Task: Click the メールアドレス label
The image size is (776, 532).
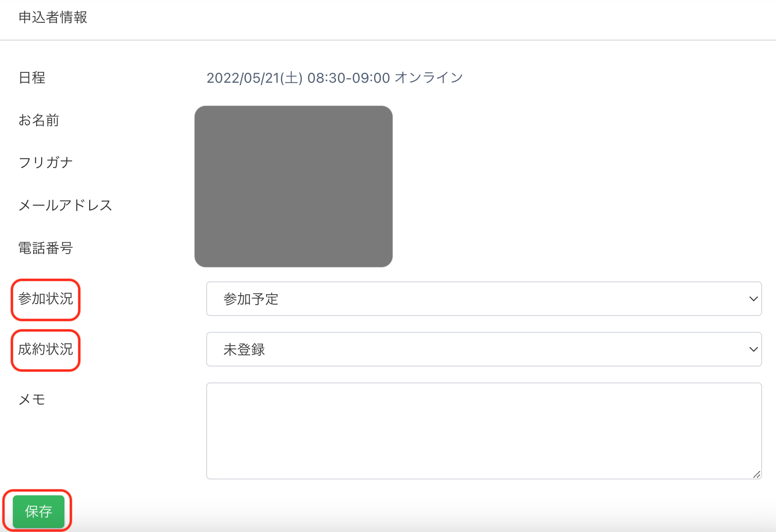Action: tap(65, 205)
